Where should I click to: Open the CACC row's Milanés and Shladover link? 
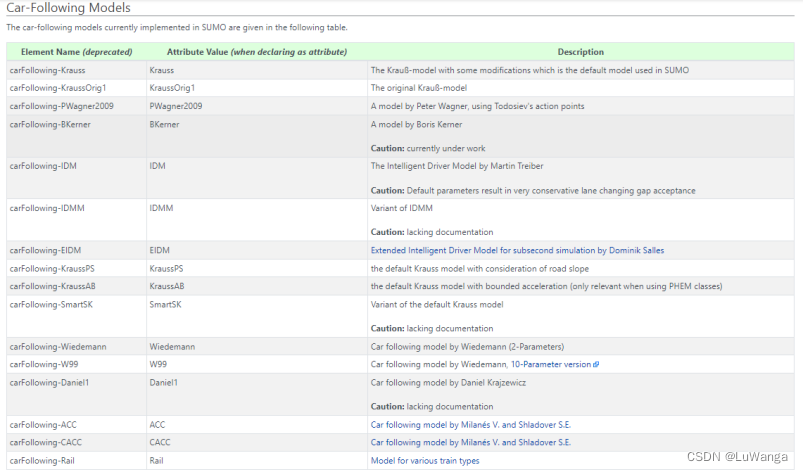[470, 442]
